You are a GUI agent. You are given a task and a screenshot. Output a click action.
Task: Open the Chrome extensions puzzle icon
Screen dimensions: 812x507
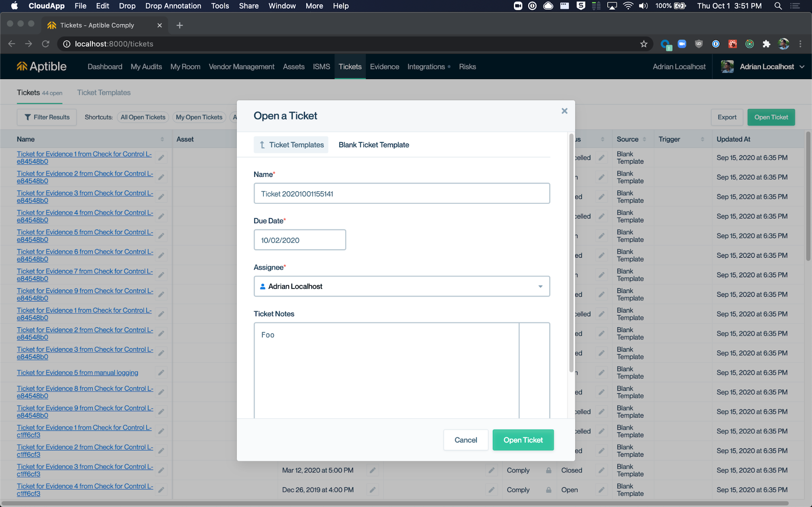766,44
